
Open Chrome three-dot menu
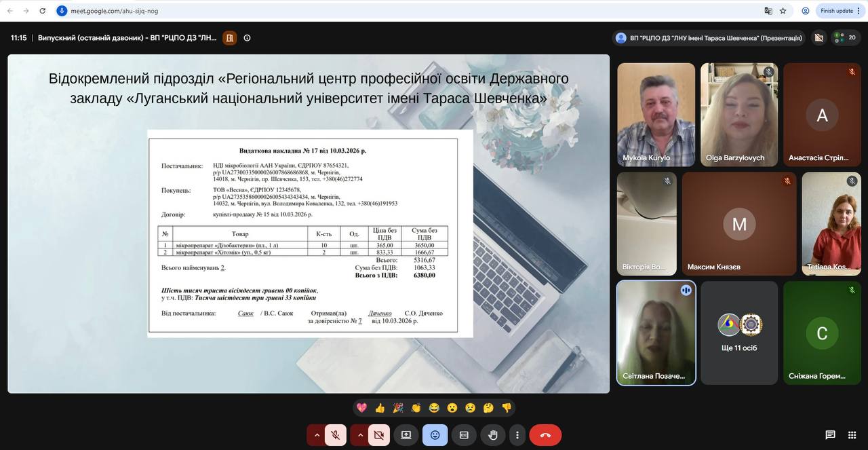coord(860,11)
